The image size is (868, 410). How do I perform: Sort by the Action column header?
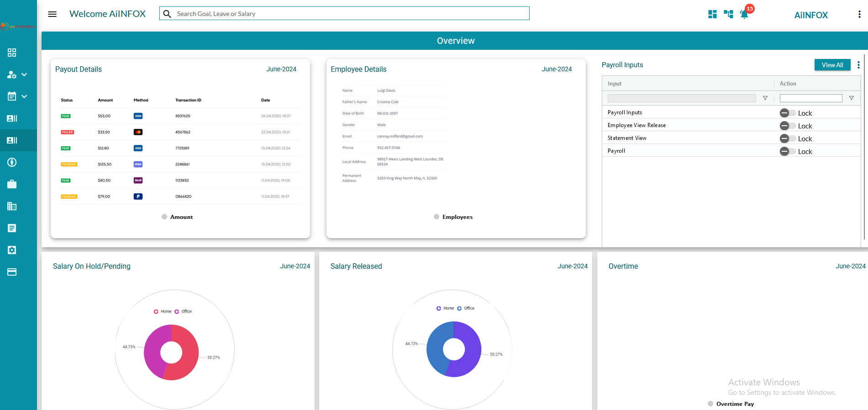(788, 84)
